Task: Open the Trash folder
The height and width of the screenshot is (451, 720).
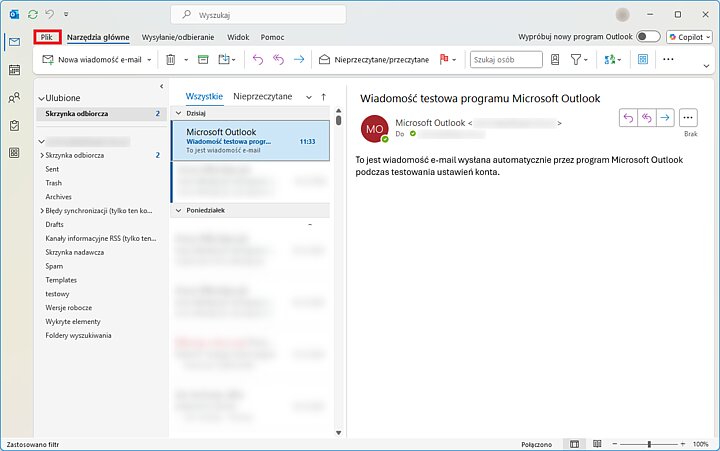Action: [x=53, y=183]
